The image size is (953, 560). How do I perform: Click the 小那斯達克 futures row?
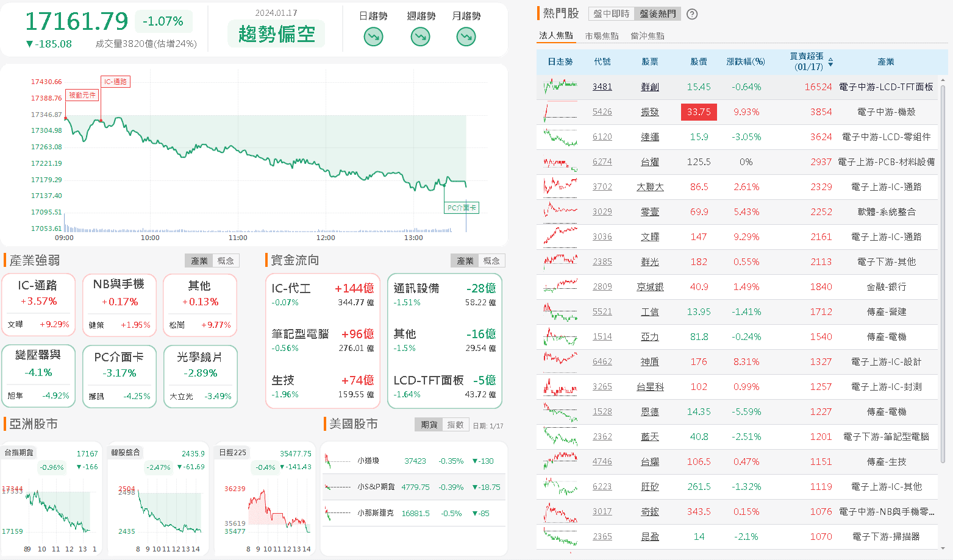(414, 513)
